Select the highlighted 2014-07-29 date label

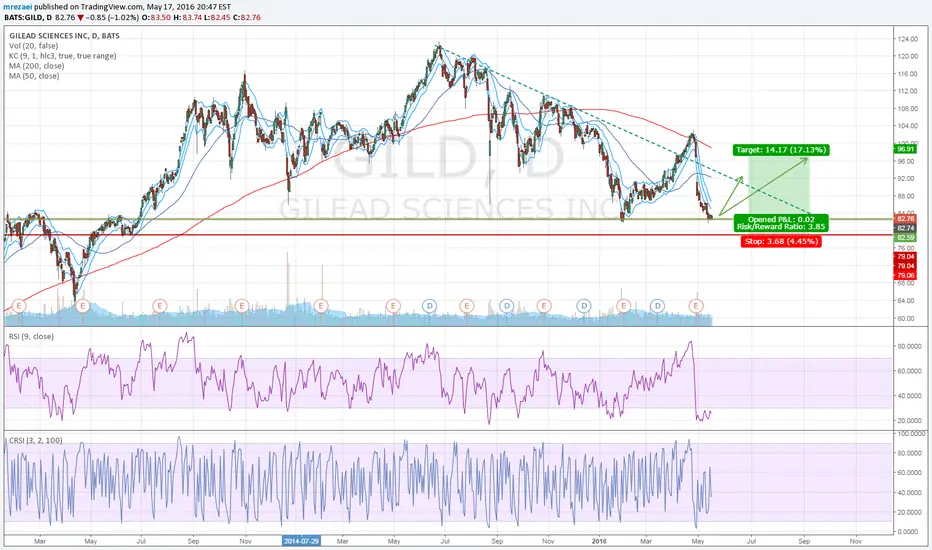301,542
